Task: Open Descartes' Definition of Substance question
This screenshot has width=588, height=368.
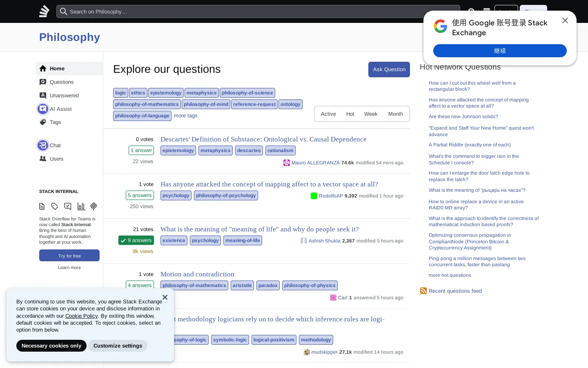Action: (263, 139)
